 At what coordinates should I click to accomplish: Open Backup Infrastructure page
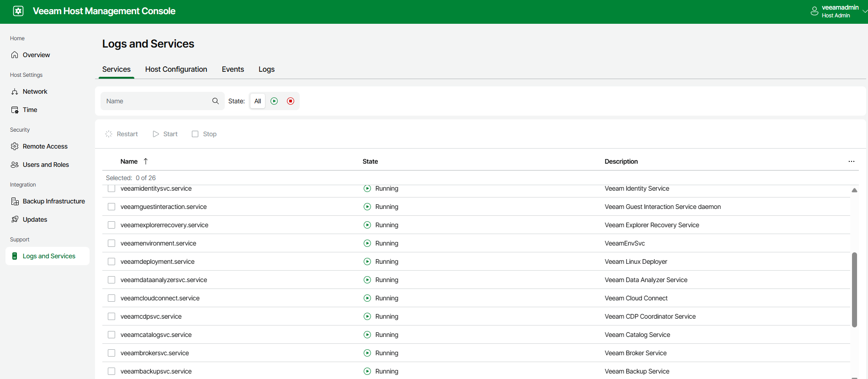coord(53,201)
